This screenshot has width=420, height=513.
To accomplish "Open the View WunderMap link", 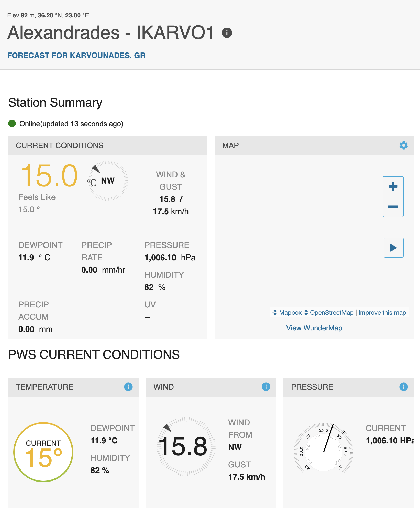I will tap(314, 328).
